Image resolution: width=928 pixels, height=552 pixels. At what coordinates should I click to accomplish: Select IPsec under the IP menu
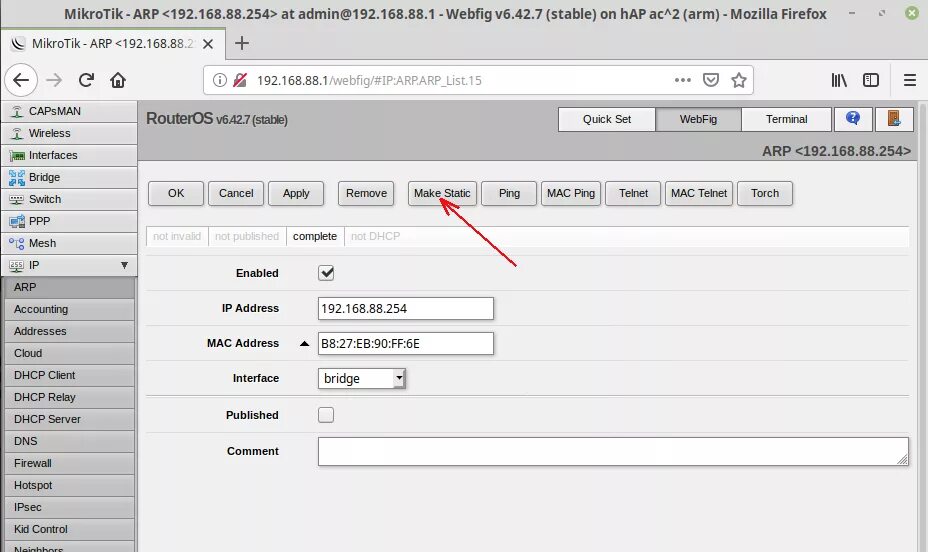[x=69, y=507]
